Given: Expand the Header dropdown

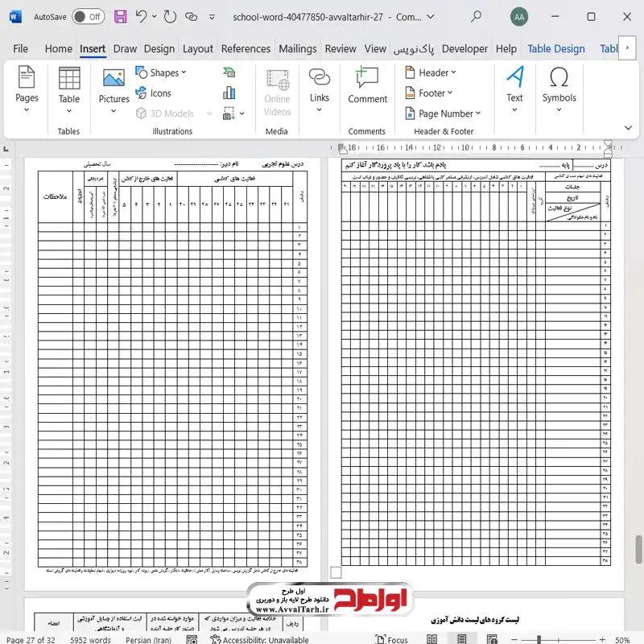Looking at the screenshot, I should tap(453, 72).
